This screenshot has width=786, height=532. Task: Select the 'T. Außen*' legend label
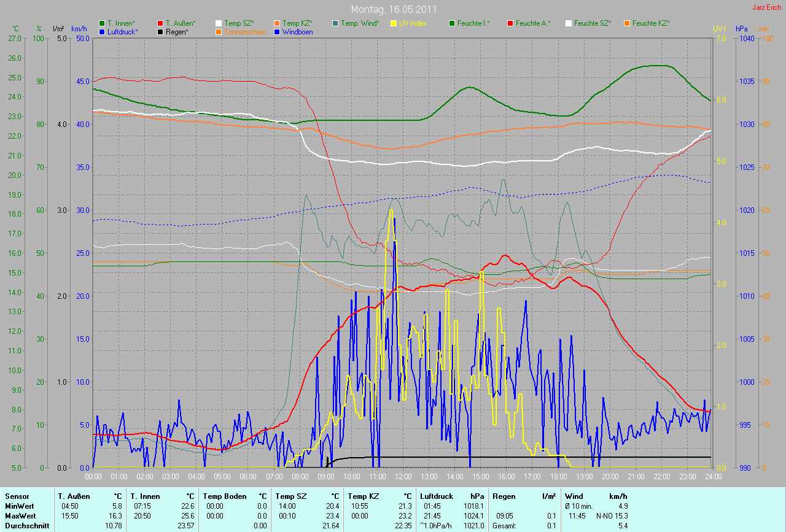[x=181, y=23]
